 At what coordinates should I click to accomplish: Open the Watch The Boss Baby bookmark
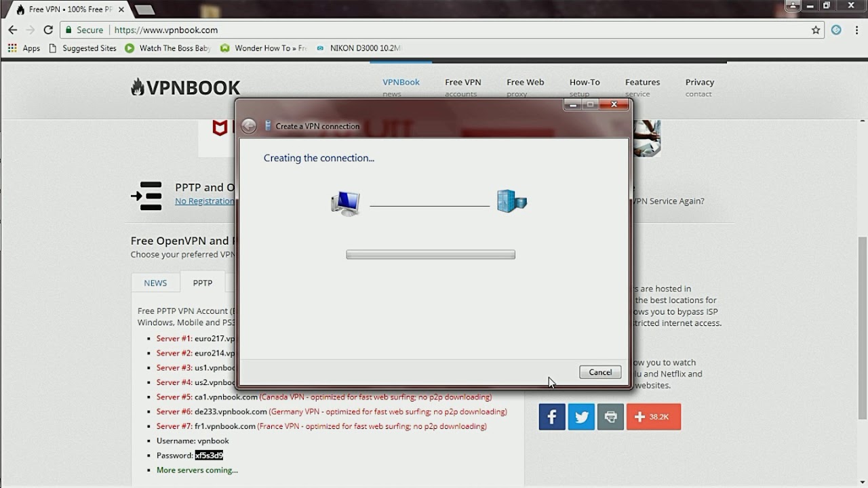[168, 48]
